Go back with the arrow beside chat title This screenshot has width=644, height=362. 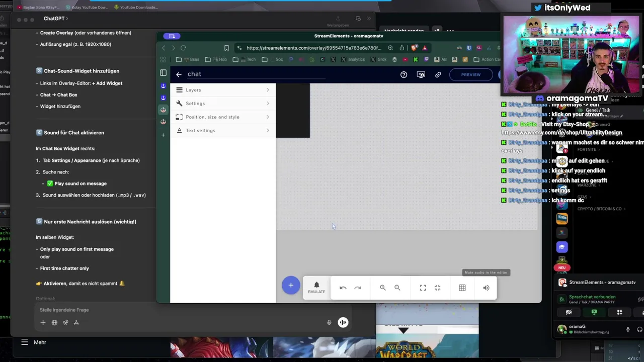tap(179, 74)
